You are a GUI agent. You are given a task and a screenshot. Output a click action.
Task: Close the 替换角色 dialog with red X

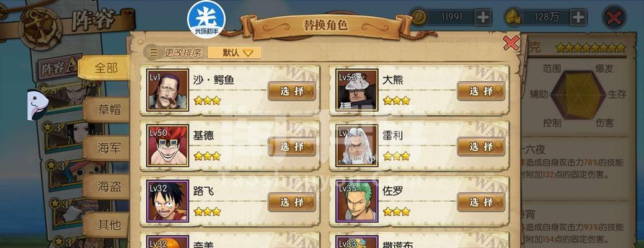click(x=511, y=42)
